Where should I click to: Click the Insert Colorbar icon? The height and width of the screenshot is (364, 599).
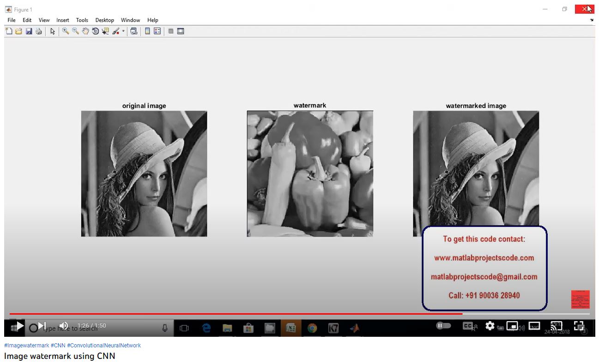click(148, 31)
